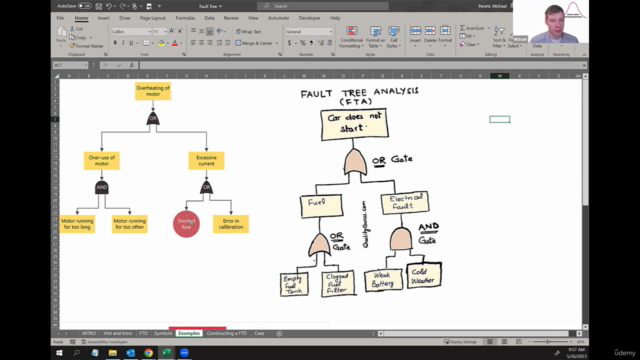Click the Comma Style icon
640x360 pixels.
311,43
